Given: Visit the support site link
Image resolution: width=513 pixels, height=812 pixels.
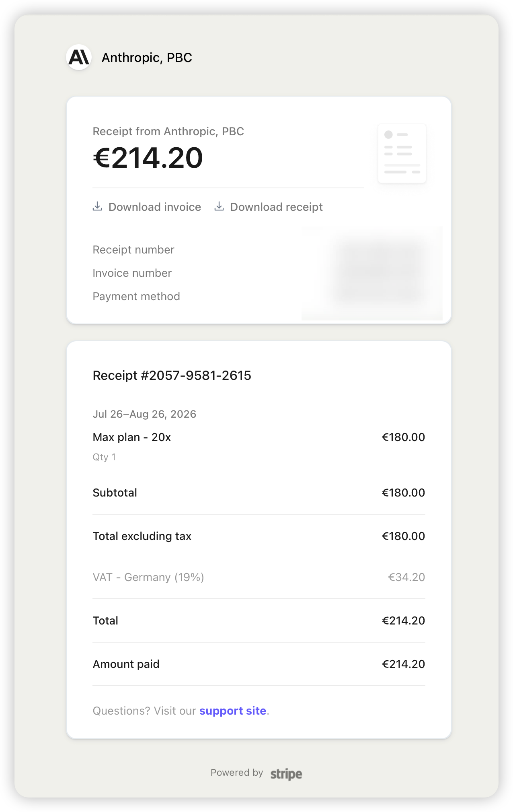Looking at the screenshot, I should [233, 711].
